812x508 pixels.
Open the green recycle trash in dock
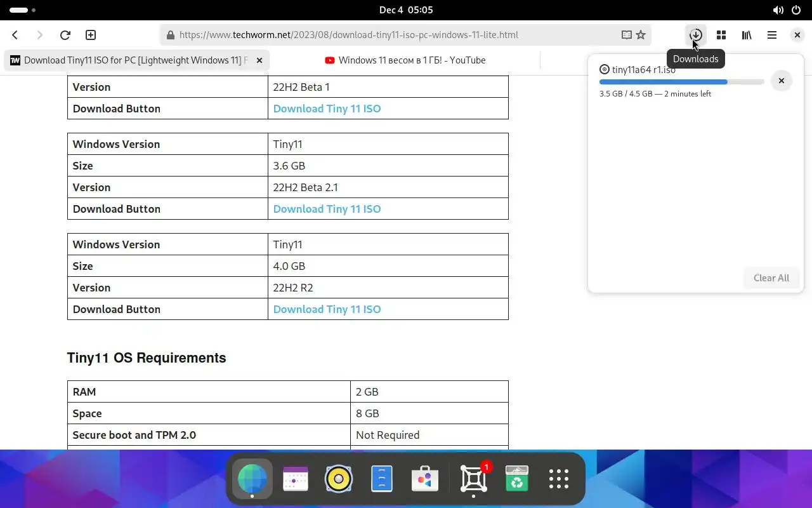tap(517, 478)
